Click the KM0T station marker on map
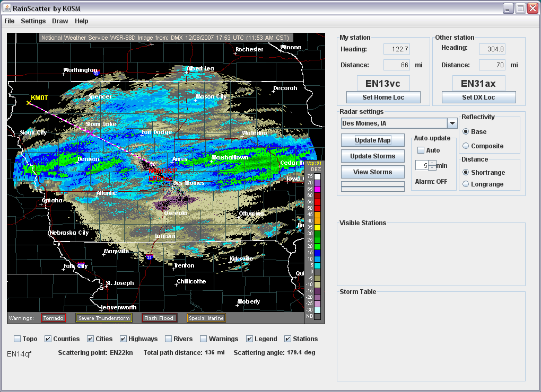The width and height of the screenshot is (541, 392). (29, 102)
